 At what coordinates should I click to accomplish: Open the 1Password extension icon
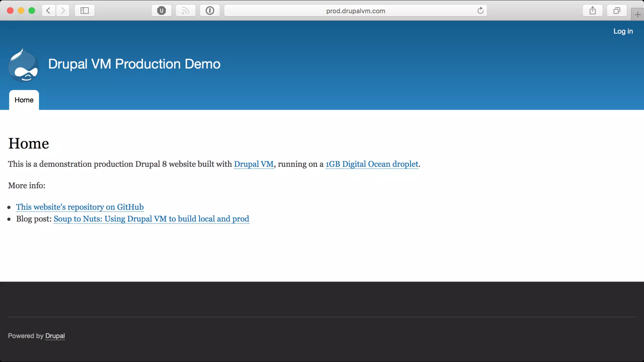coord(210,11)
